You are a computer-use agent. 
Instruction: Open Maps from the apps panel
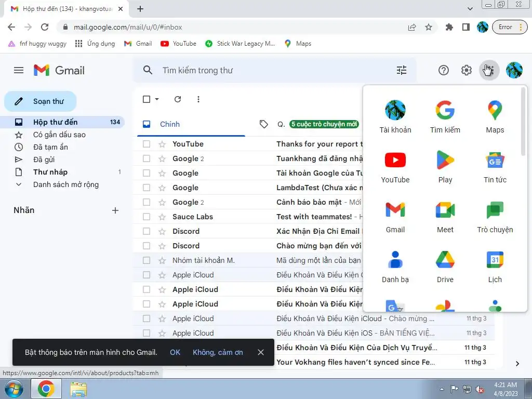coord(495,117)
